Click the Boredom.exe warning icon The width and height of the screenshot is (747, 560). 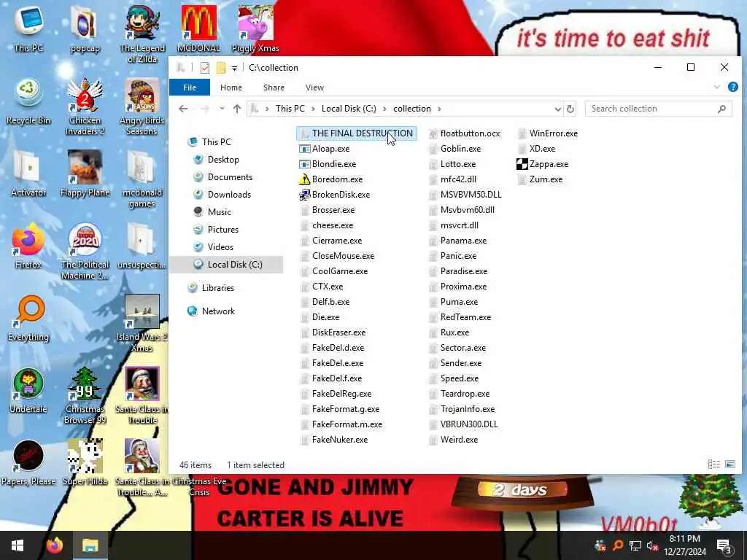(x=304, y=179)
